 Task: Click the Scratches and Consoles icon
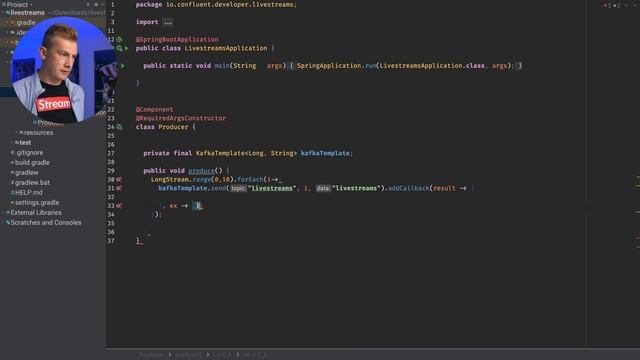[x=8, y=222]
